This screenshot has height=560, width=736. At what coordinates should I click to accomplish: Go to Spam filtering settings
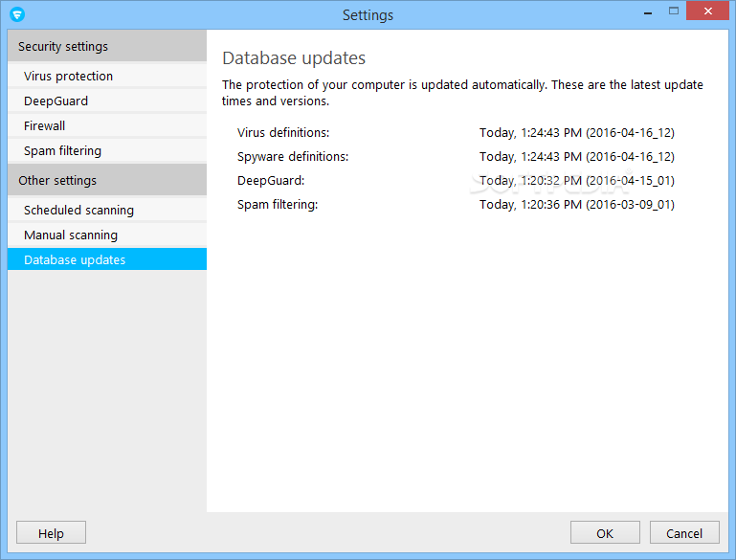[107, 150]
